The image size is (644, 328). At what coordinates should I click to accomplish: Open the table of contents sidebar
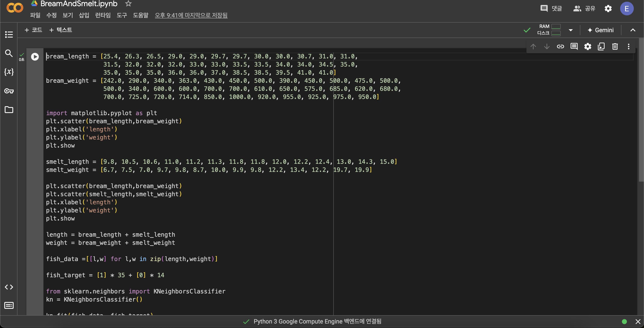coord(9,35)
